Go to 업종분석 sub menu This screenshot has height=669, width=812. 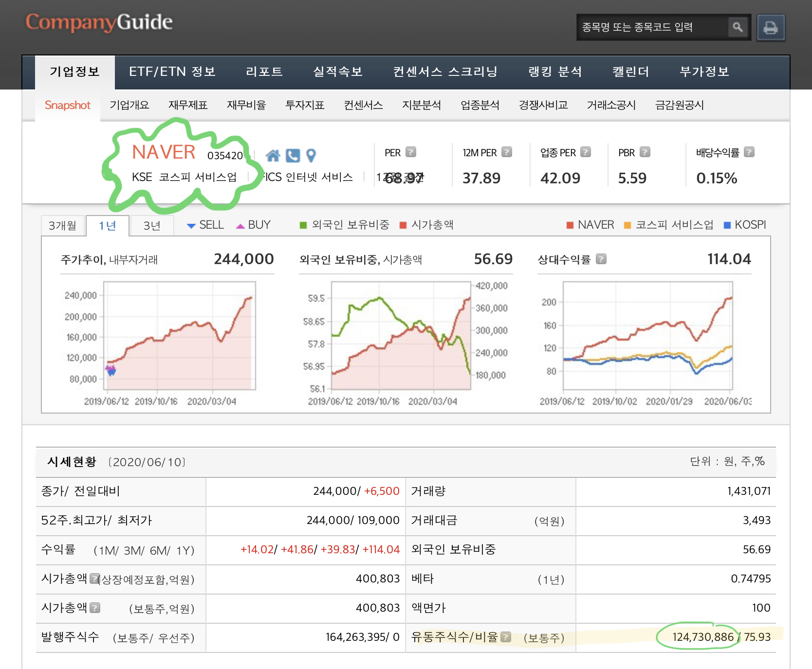(x=480, y=106)
